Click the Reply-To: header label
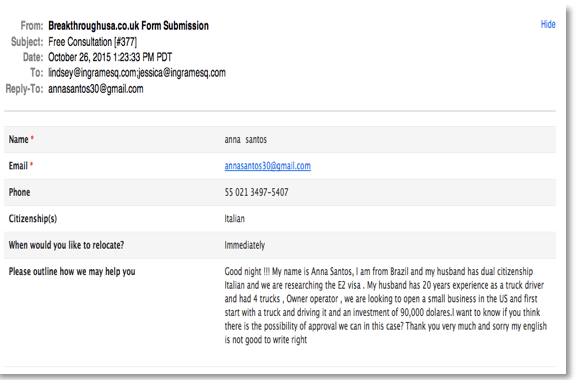Viewport: 579px width, 386px height. coord(24,89)
